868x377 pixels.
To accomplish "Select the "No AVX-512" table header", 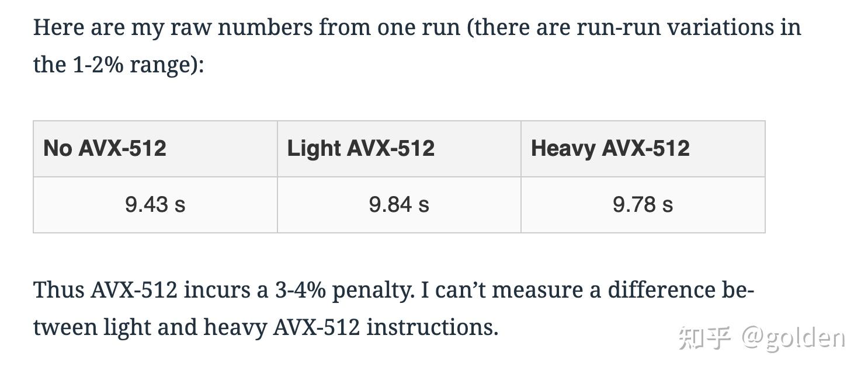I will click(x=105, y=148).
